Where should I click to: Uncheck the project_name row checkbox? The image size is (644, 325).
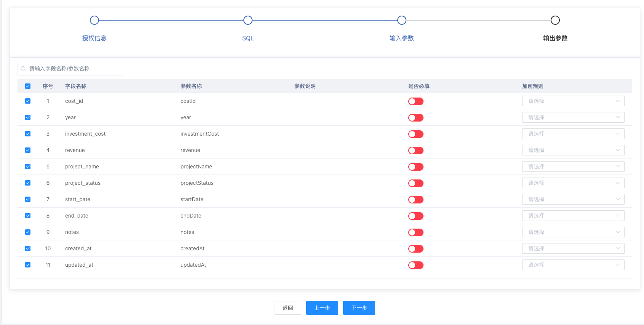click(x=28, y=167)
